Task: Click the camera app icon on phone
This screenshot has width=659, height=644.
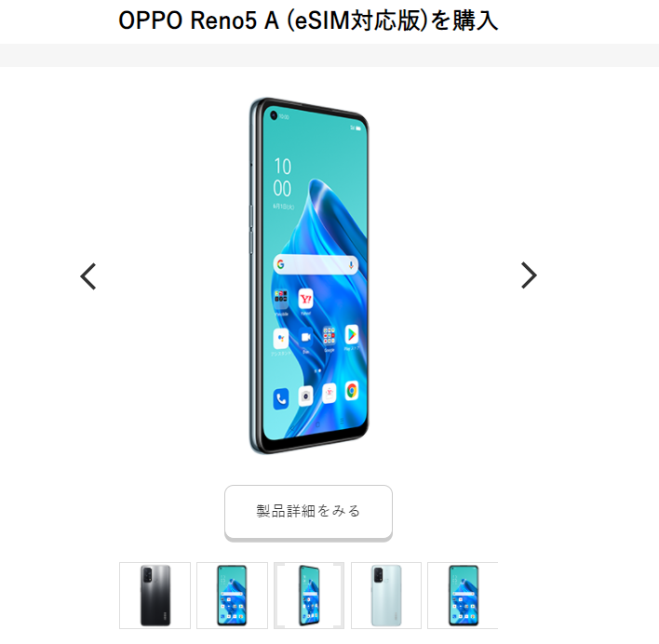Action: (x=305, y=396)
